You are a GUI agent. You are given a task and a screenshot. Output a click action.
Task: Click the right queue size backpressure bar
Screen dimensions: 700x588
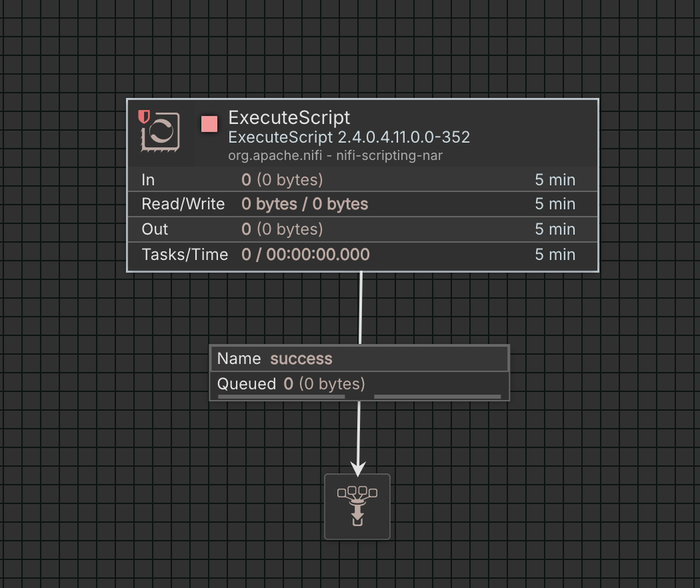pos(437,397)
